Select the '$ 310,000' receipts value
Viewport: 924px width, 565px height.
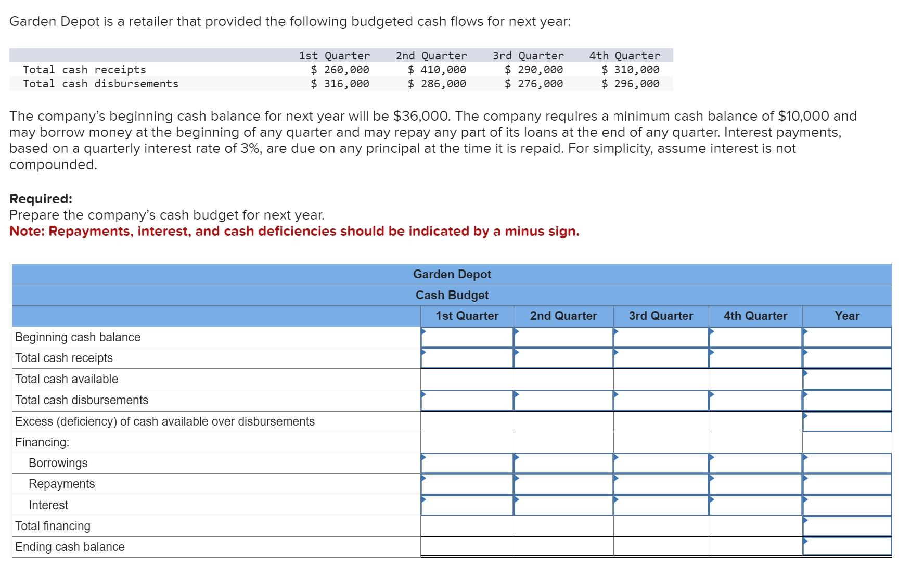(x=631, y=70)
